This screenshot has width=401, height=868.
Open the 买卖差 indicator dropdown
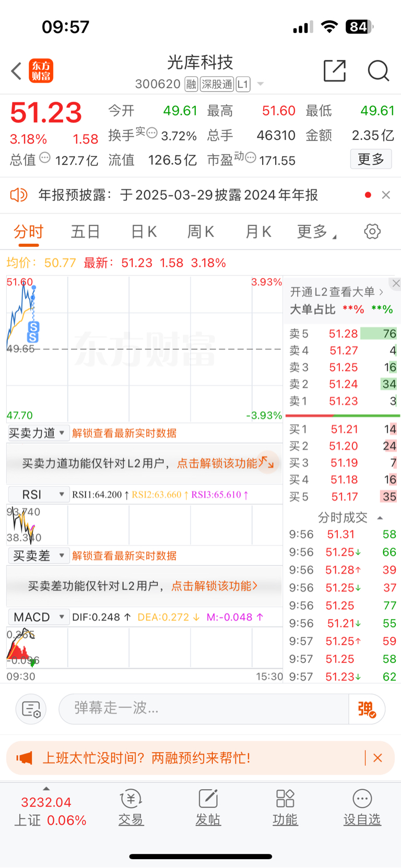click(38, 556)
